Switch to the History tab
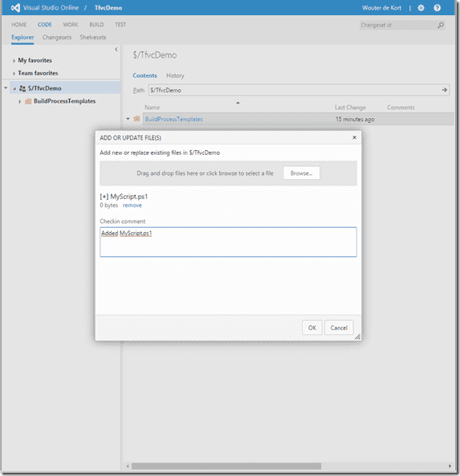 pyautogui.click(x=175, y=75)
